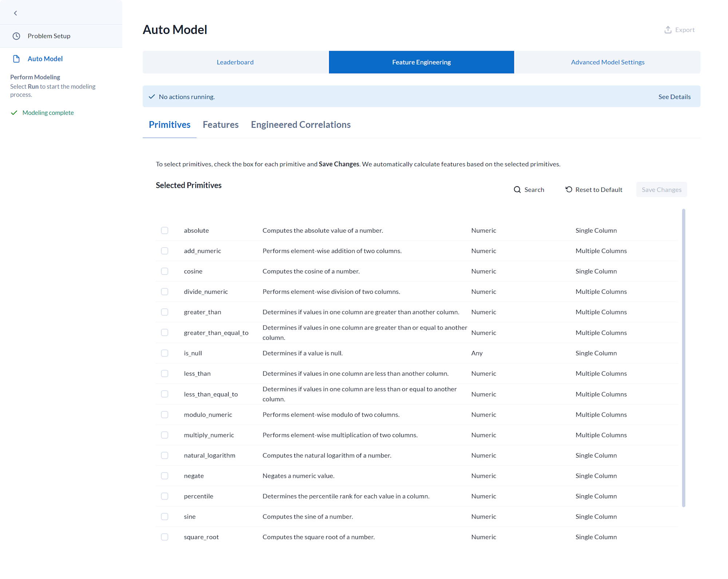
Task: Enable the sine primitive checkbox
Action: [x=165, y=517]
